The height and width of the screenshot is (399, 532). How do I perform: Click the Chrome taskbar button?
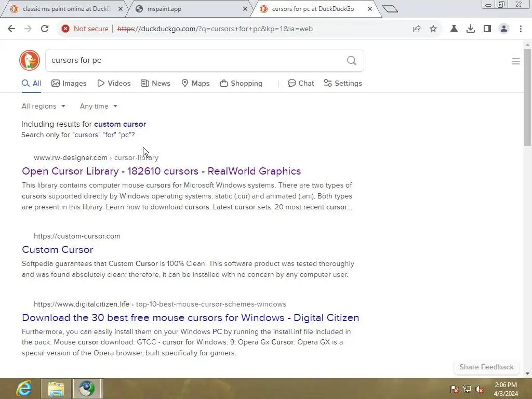coord(87,389)
